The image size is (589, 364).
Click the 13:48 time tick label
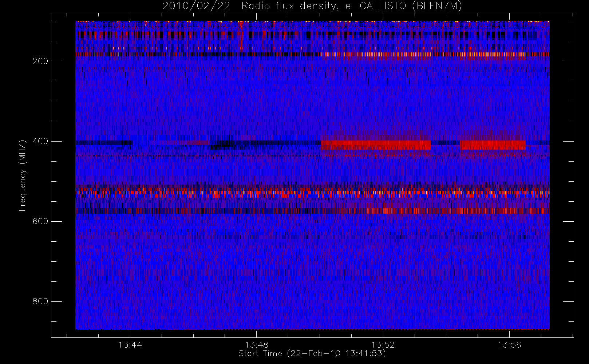coord(256,345)
